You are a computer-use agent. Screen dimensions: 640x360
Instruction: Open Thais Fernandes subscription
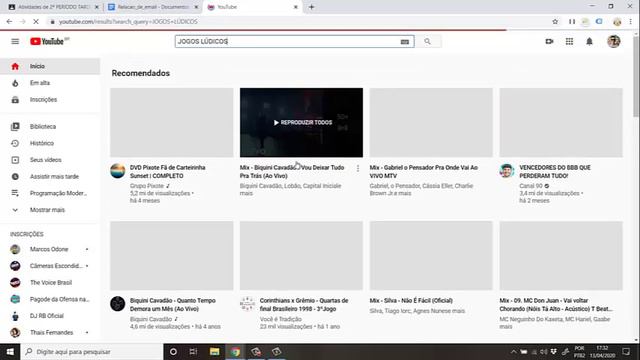point(50,332)
